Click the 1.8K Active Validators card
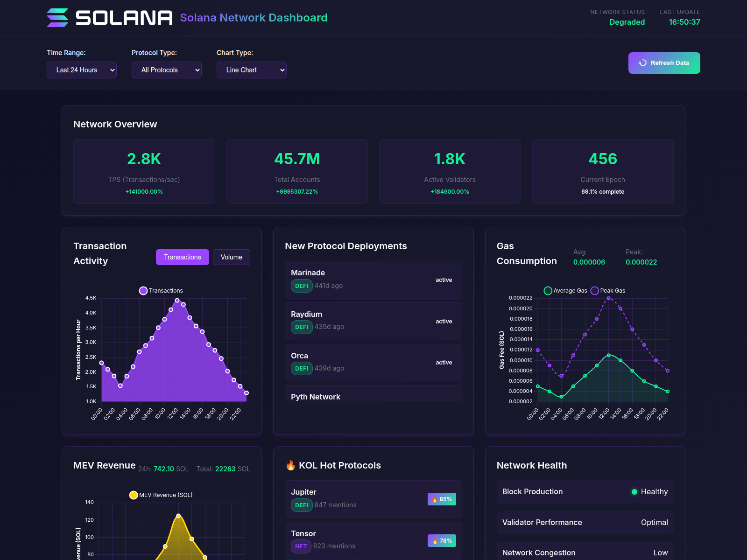747x560 pixels. (x=450, y=171)
